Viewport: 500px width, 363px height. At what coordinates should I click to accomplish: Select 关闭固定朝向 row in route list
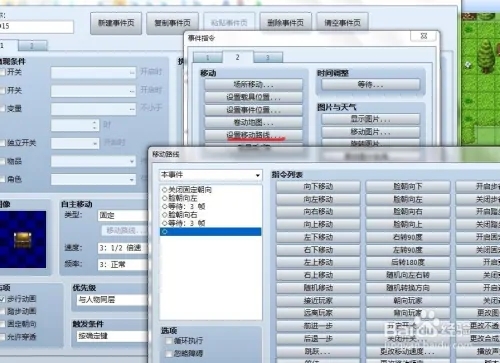point(211,190)
